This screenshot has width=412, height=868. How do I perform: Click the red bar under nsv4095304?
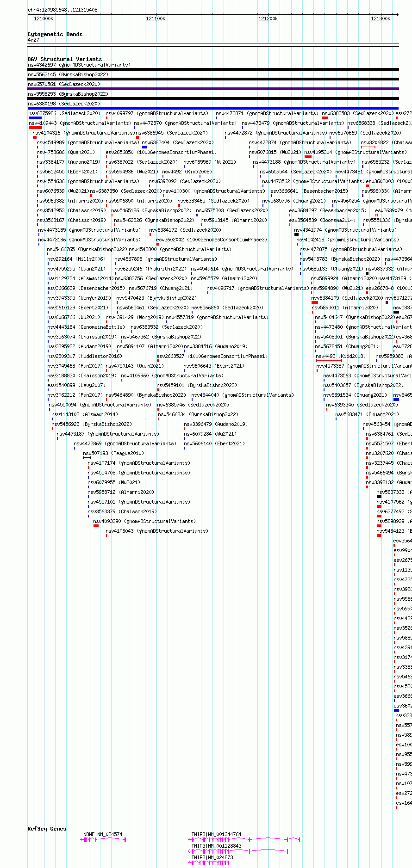[308, 157]
